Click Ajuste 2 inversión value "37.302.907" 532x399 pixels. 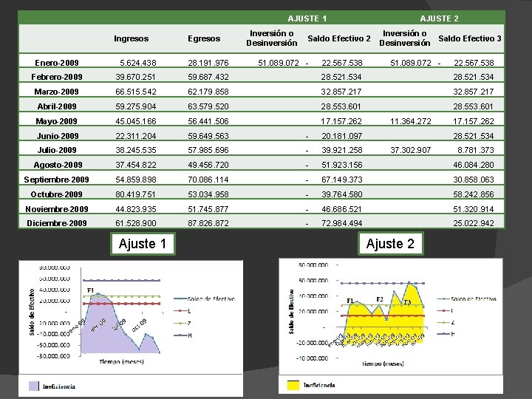click(411, 150)
